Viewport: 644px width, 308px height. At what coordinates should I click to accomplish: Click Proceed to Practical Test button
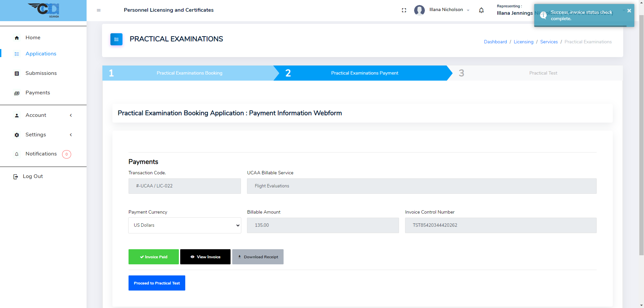point(157,283)
